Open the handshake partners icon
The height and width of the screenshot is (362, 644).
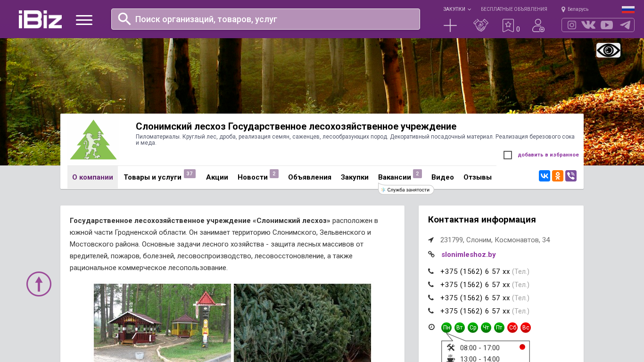pyautogui.click(x=480, y=25)
